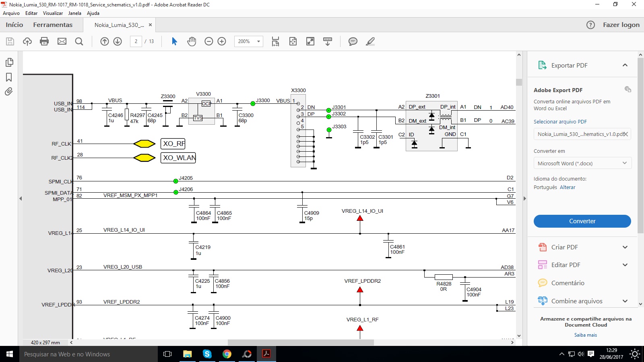Viewport: 644px width, 362px height.
Task: Expand the Combine arquivos tool
Action: click(625, 301)
